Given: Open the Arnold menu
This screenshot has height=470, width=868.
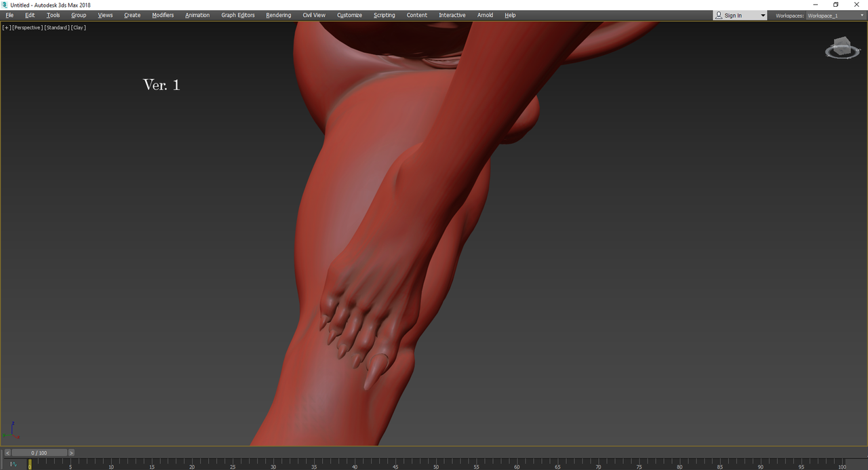Looking at the screenshot, I should click(x=485, y=15).
